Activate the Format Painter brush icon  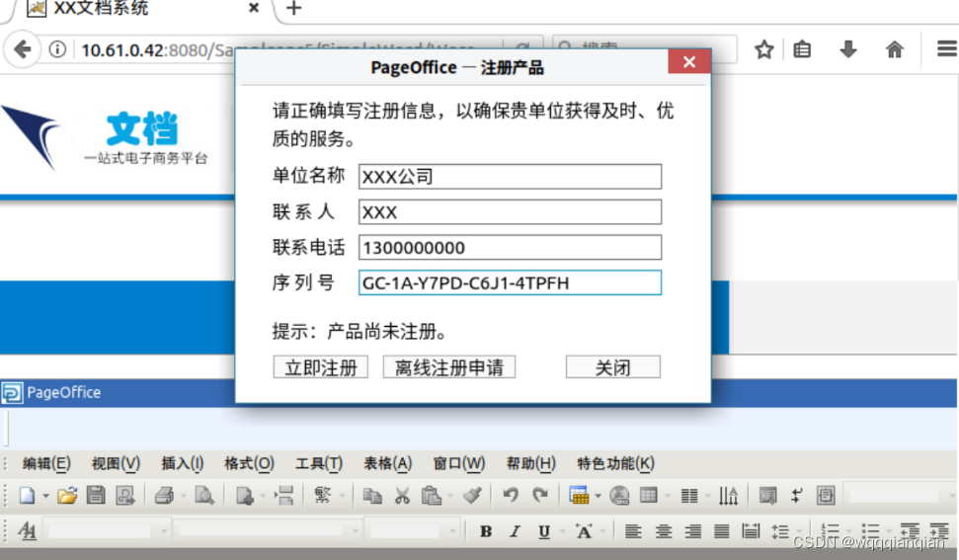472,495
